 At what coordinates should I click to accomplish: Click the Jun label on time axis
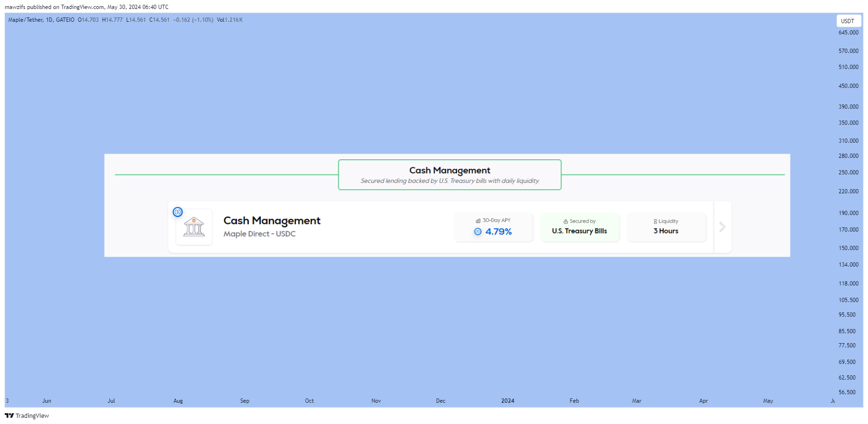(47, 401)
